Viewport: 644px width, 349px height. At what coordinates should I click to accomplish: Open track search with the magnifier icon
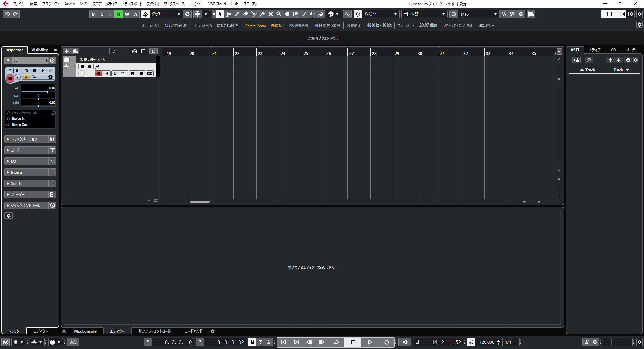(153, 51)
